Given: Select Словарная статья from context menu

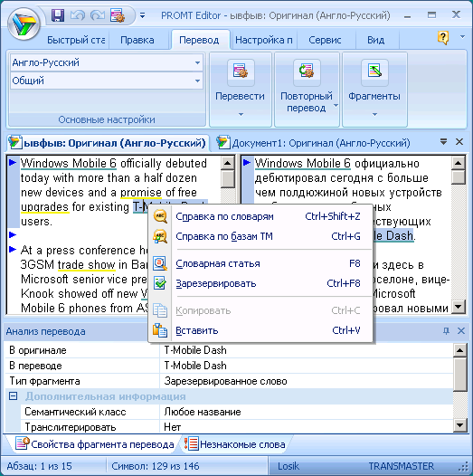Looking at the screenshot, I should [260, 263].
